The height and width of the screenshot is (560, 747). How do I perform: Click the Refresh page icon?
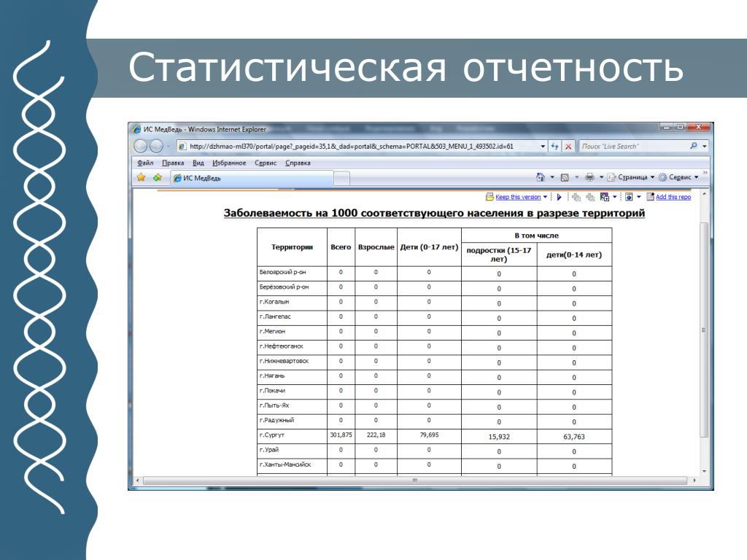(554, 146)
